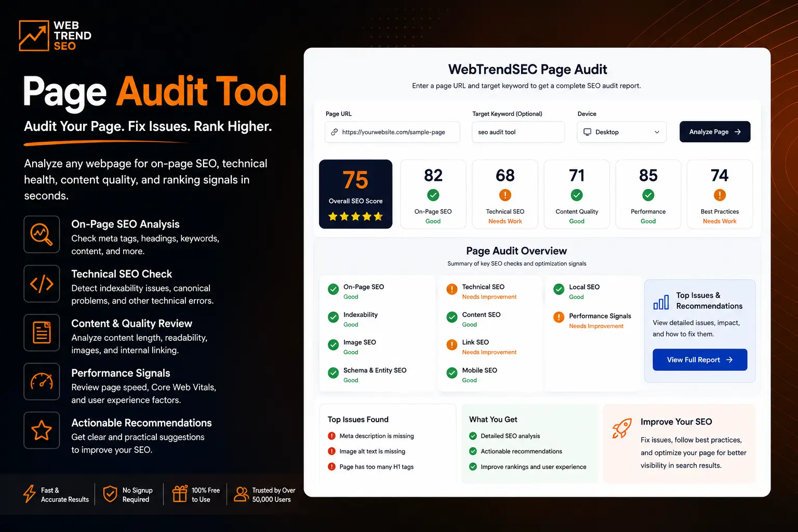798x532 pixels.
Task: Click the "What You Get" heading
Action: pyautogui.click(x=493, y=419)
